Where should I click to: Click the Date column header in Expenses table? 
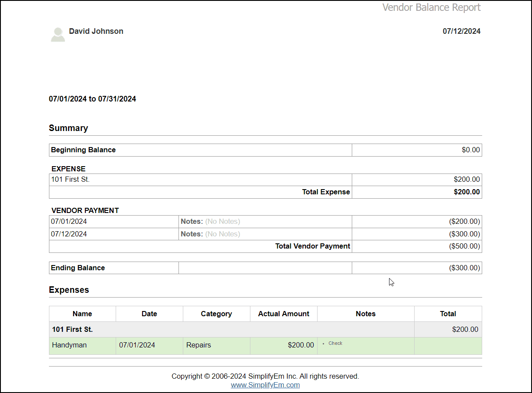pyautogui.click(x=149, y=314)
